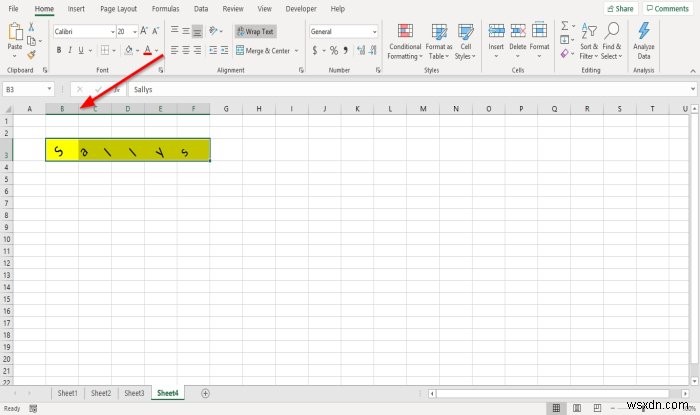The height and width of the screenshot is (415, 700).
Task: Click the Paste clipboard icon
Action: [x=15, y=32]
